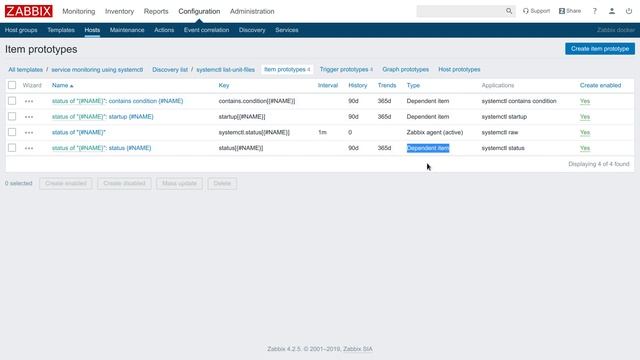This screenshot has height=360, width=640.
Task: Open the Inventory menu
Action: click(119, 11)
